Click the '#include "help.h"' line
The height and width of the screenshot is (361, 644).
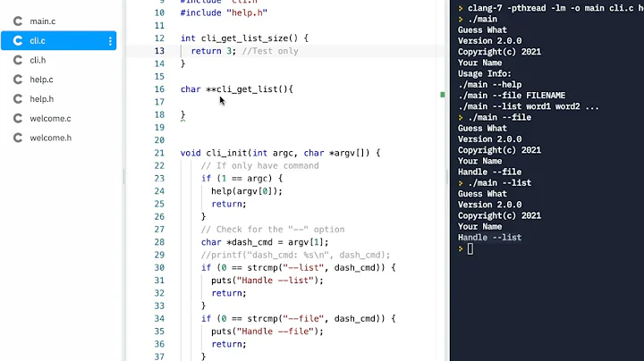(x=224, y=13)
